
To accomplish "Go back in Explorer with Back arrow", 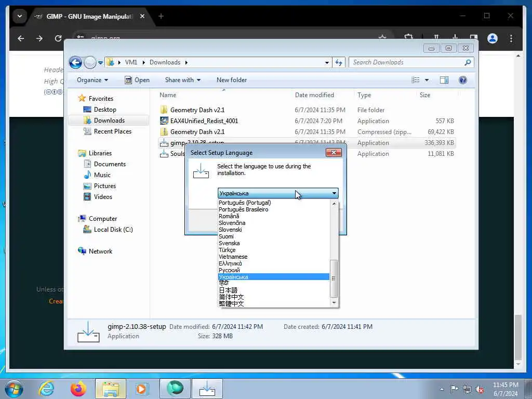I will click(x=75, y=62).
